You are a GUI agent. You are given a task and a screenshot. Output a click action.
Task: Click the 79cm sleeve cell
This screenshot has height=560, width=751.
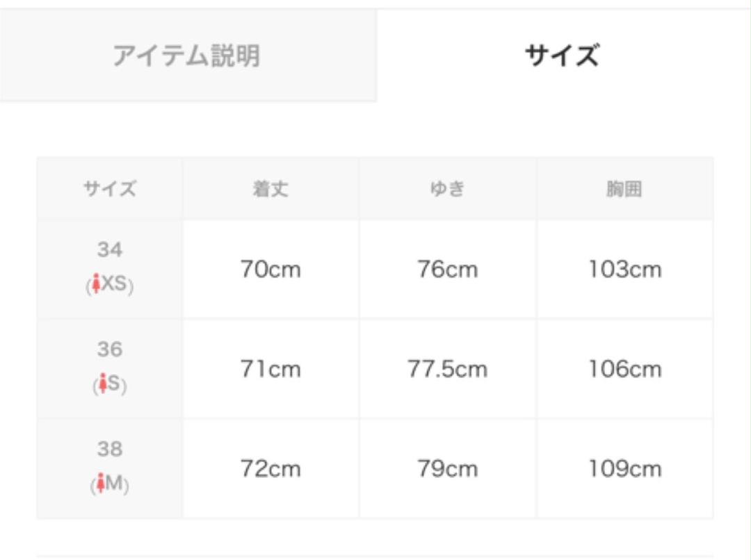[448, 469]
